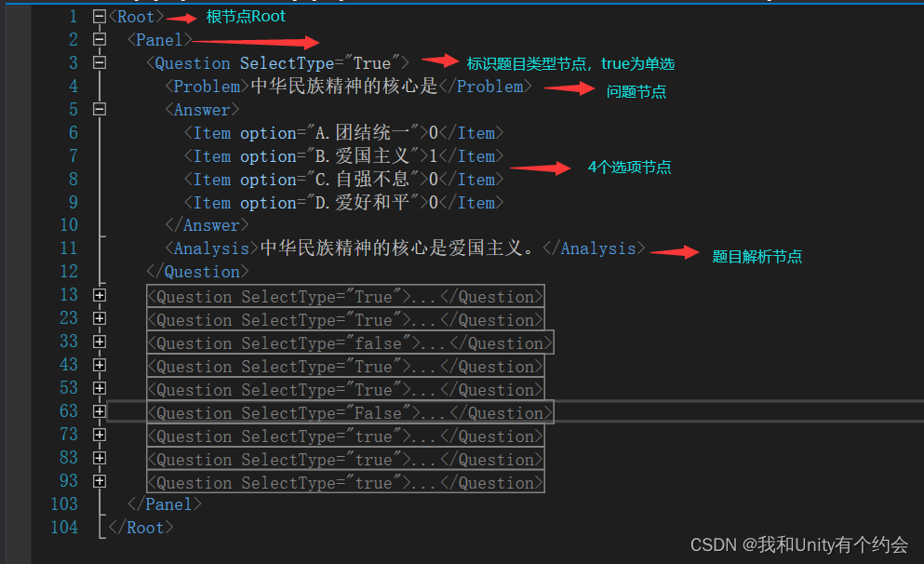The image size is (924, 564).
Task: Click collapsed Question block on line 93
Action: pyautogui.click(x=345, y=482)
